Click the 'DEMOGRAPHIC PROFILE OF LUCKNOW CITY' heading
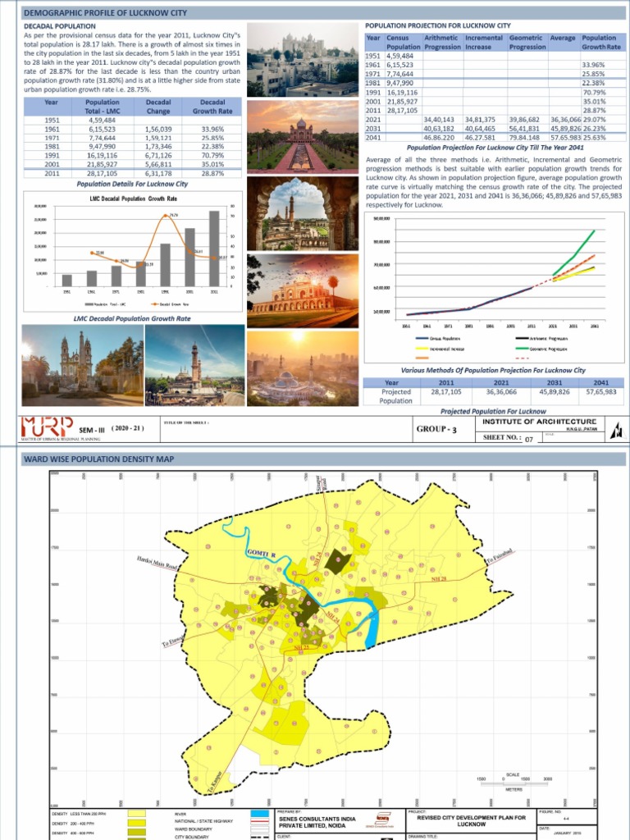The height and width of the screenshot is (840, 630). 105,13
